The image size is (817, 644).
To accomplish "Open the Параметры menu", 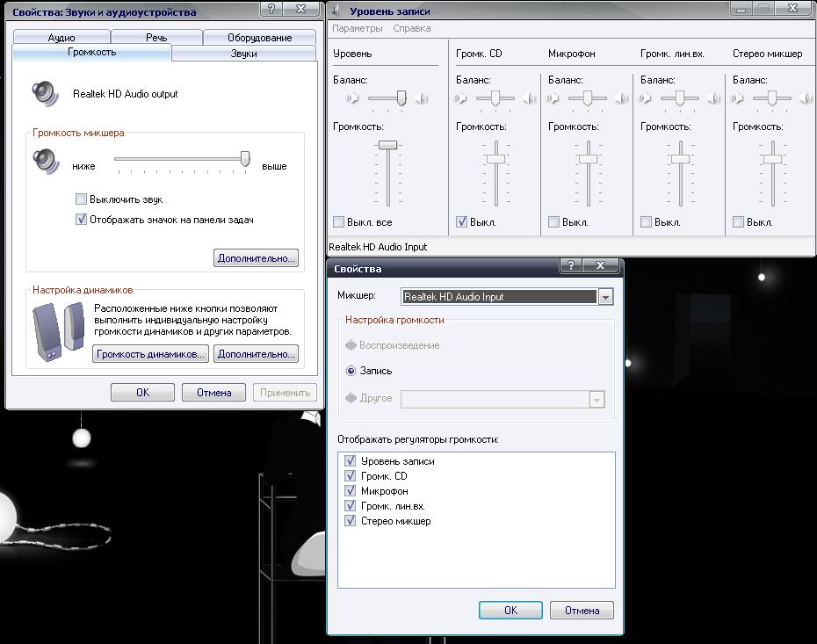I will click(x=358, y=28).
